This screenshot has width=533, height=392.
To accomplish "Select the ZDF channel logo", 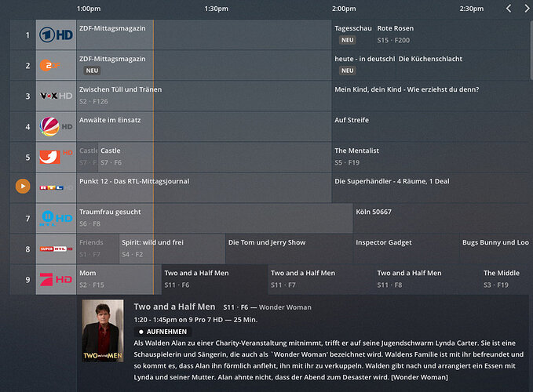I will click(x=50, y=65).
